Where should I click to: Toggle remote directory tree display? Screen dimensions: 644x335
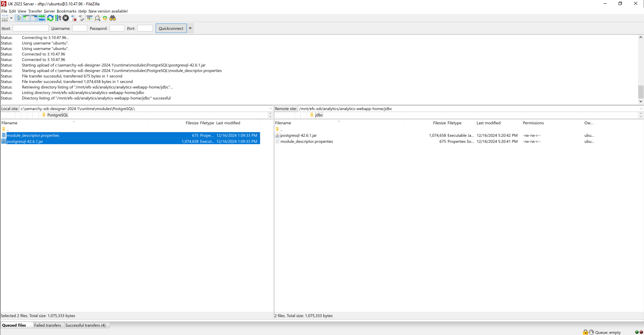(34, 18)
